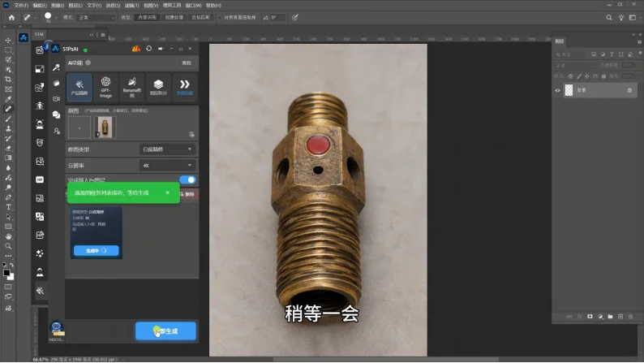
Task: Select the Spot Healing Brush tool
Action: pyautogui.click(x=8, y=109)
